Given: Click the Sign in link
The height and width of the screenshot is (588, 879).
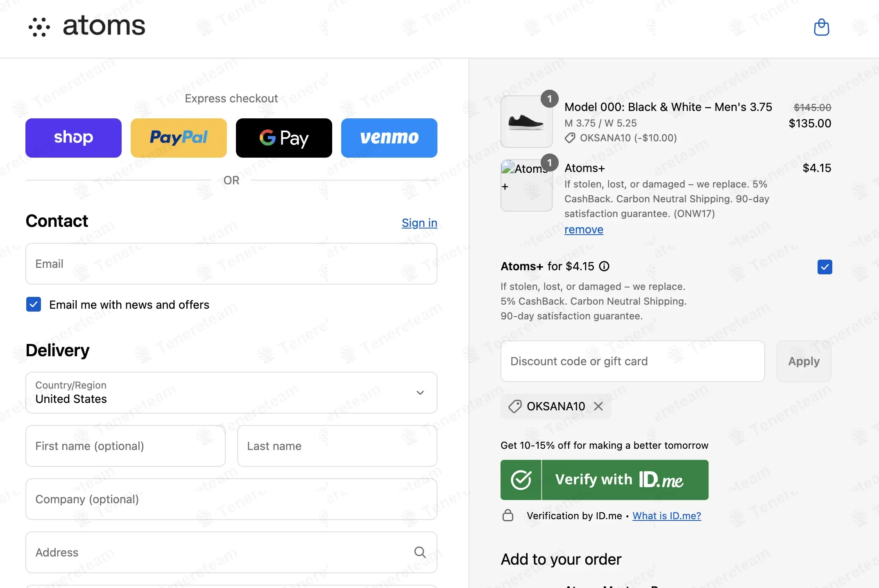Looking at the screenshot, I should [x=419, y=223].
